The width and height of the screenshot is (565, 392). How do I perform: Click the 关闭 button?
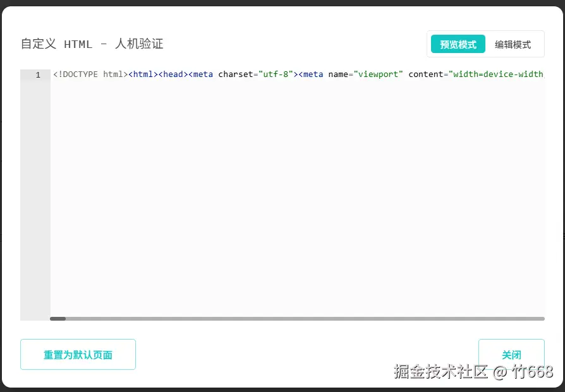(511, 354)
